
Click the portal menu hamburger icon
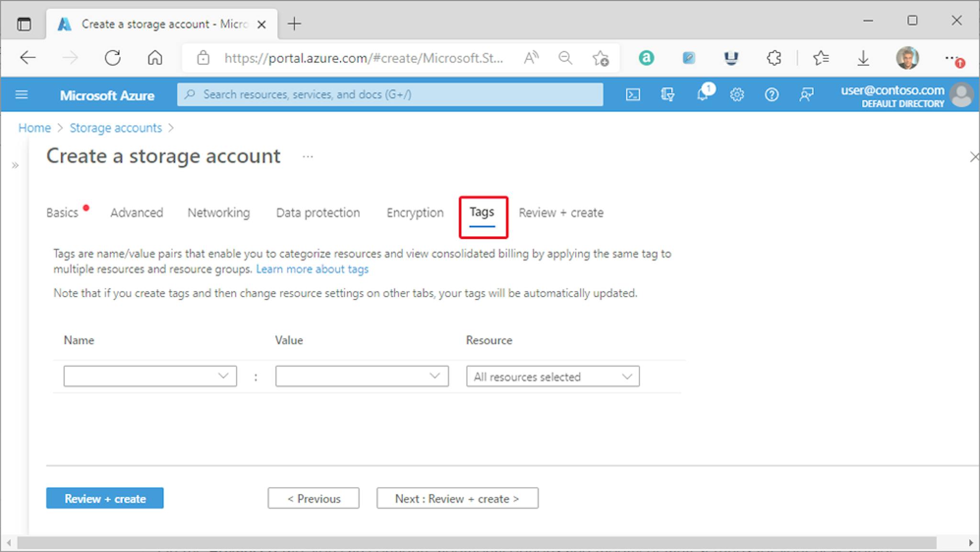(21, 94)
